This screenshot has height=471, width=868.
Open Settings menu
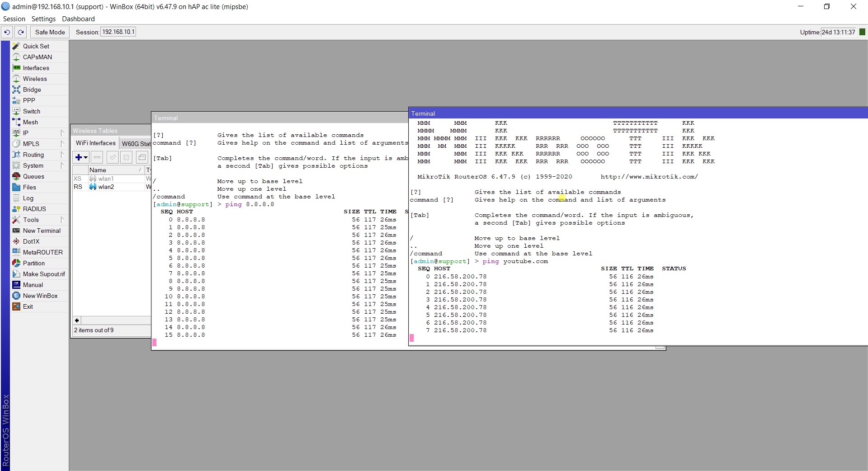point(43,19)
